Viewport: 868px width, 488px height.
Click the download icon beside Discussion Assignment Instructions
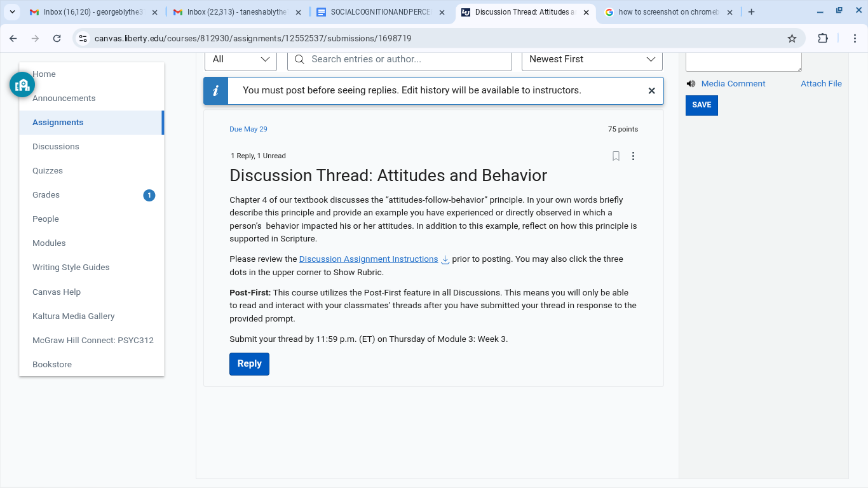point(445,259)
